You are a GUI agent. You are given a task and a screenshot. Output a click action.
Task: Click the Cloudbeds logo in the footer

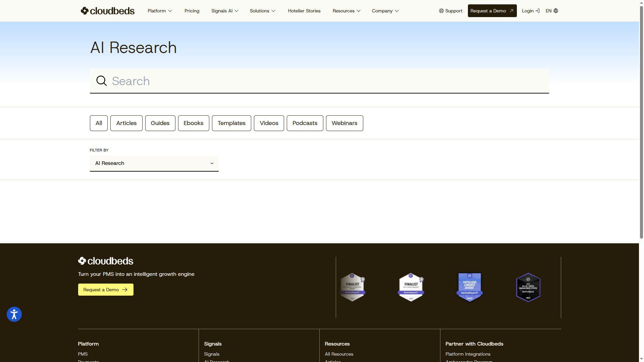point(105,261)
